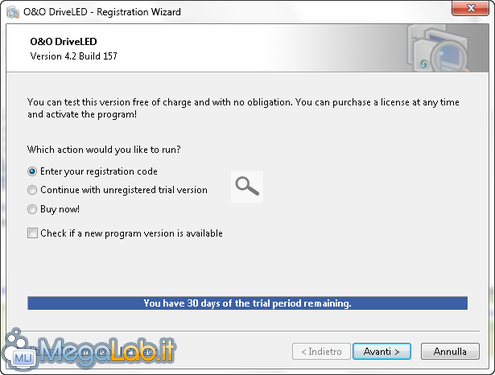This screenshot has width=495, height=375.
Task: Click the Avanti > button
Action: [382, 351]
